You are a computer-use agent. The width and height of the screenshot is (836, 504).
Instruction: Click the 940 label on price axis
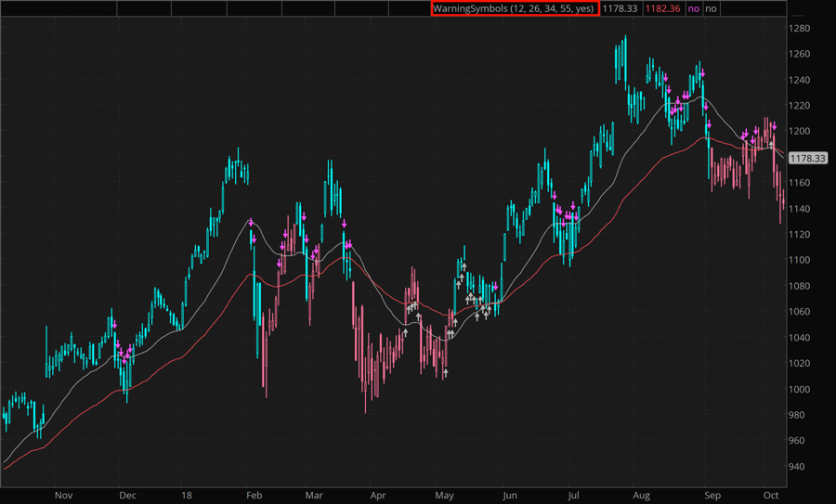coord(799,467)
